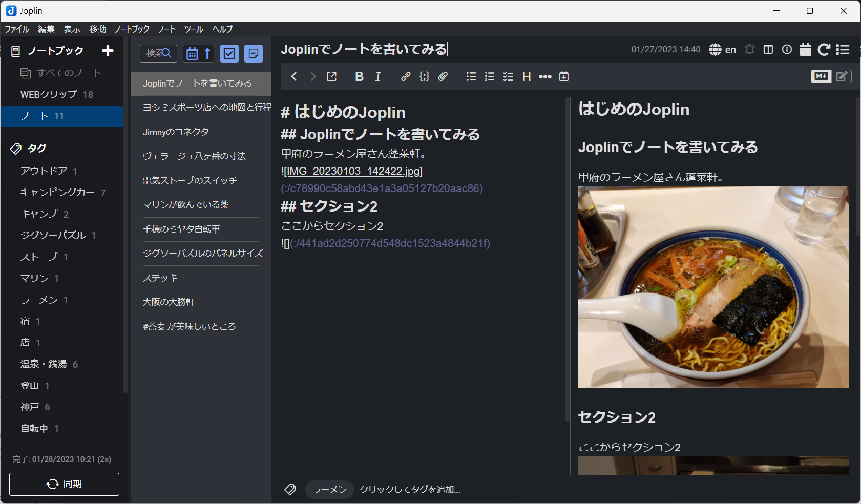This screenshot has height=504, width=861.
Task: Insert the current date and time
Action: (564, 76)
